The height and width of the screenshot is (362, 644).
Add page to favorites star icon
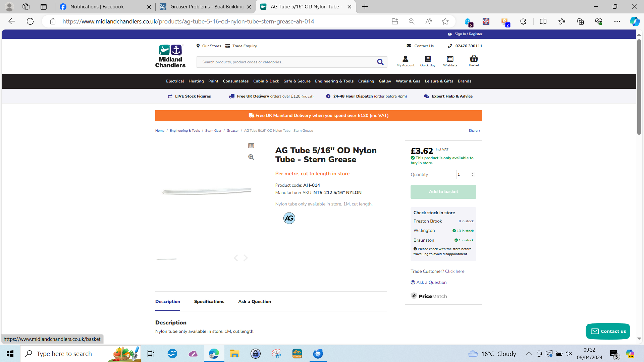tap(445, 21)
